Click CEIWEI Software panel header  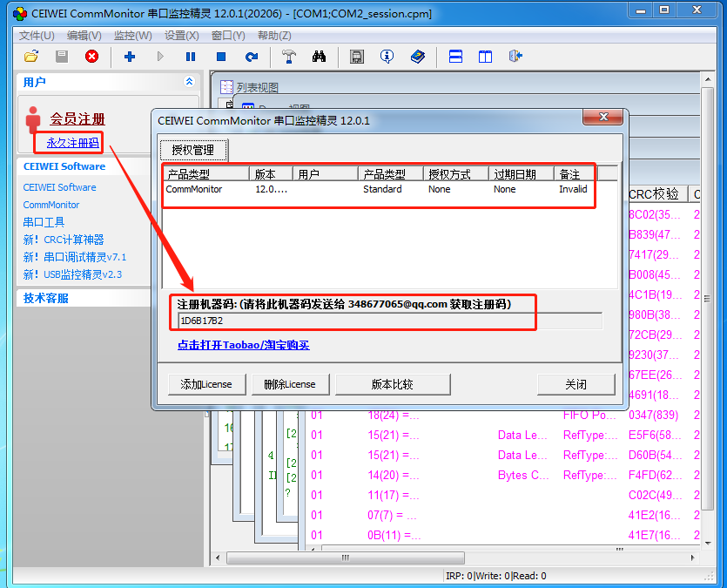point(64,166)
